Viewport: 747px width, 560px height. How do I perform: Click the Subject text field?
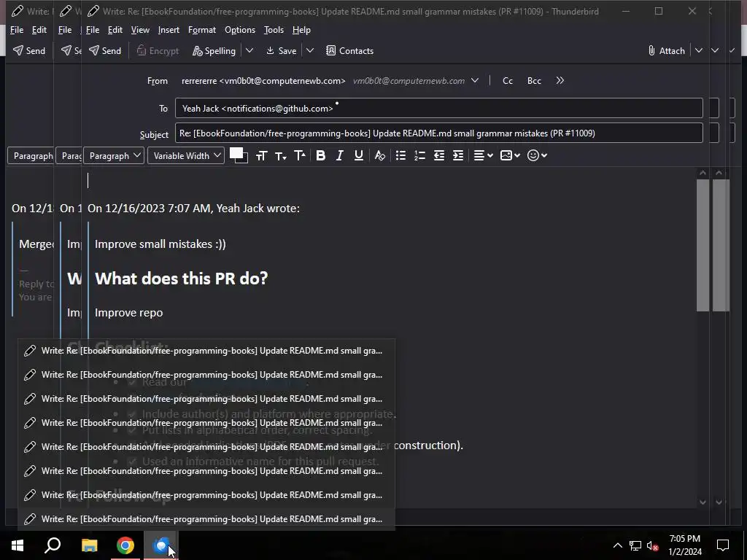pos(438,133)
